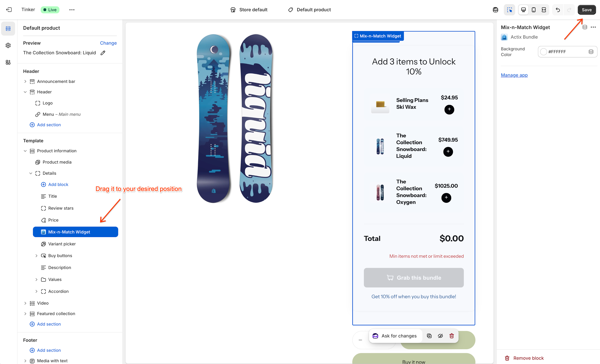Select the Variant picker block
The width and height of the screenshot is (600, 364).
point(62,244)
